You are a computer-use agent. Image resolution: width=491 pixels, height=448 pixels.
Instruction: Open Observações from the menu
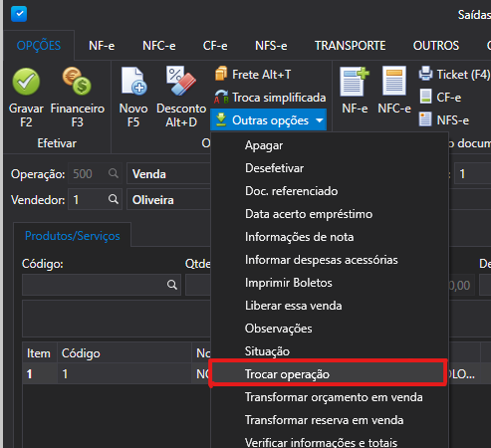(x=330, y=329)
